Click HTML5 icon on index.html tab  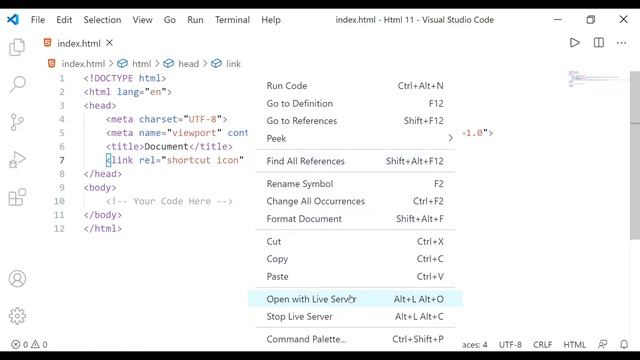tap(48, 42)
